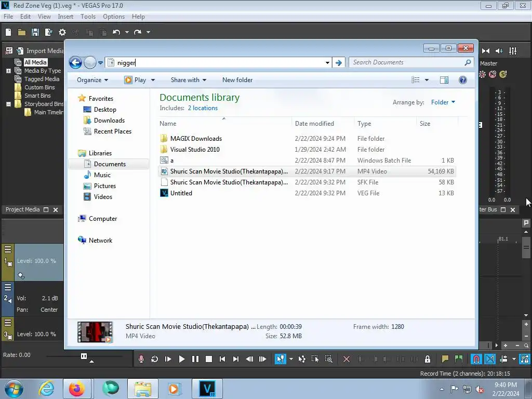
Task: Select the Normal Edit tool
Action: tap(280, 359)
